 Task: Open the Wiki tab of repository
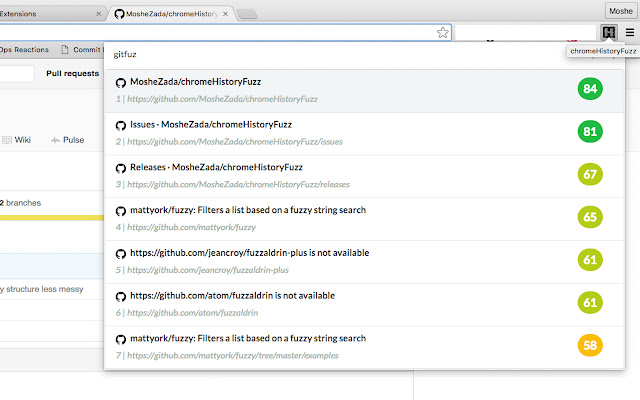tap(16, 140)
